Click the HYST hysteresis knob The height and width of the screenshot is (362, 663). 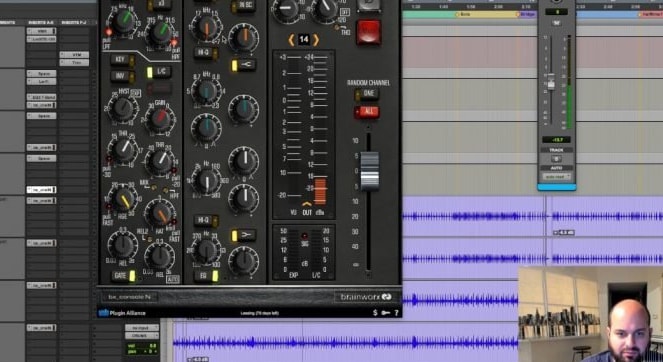click(123, 107)
